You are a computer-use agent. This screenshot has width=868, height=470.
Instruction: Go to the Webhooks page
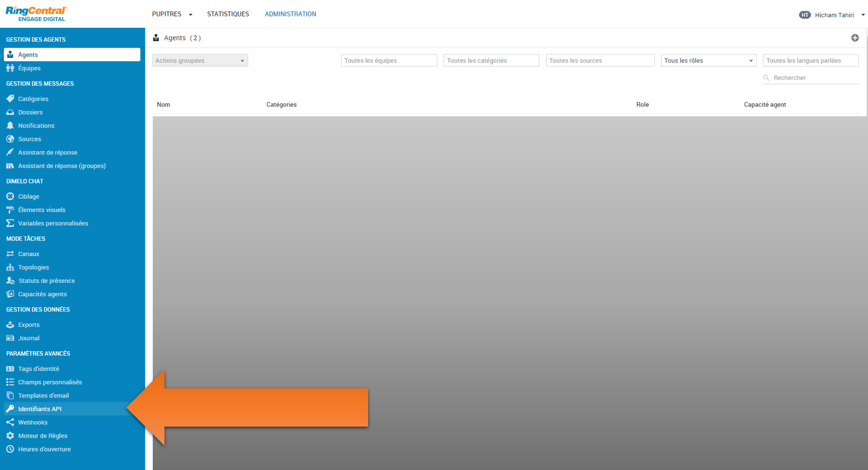click(72, 422)
